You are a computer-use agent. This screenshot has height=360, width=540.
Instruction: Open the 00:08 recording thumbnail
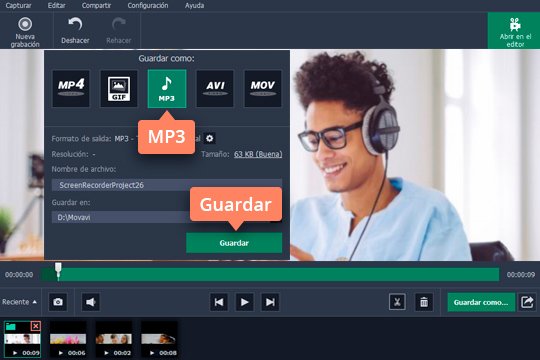click(x=159, y=339)
